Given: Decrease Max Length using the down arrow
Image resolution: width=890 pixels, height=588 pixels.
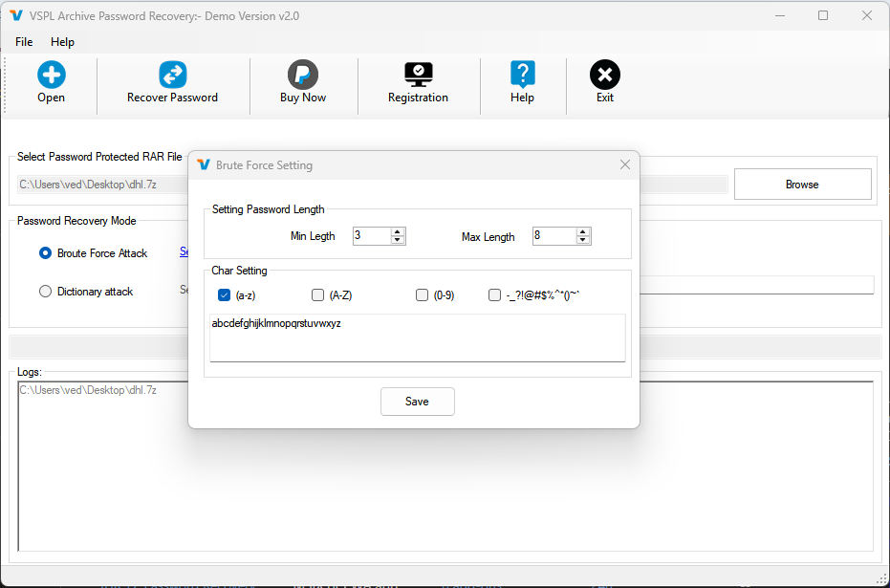Looking at the screenshot, I should [582, 240].
